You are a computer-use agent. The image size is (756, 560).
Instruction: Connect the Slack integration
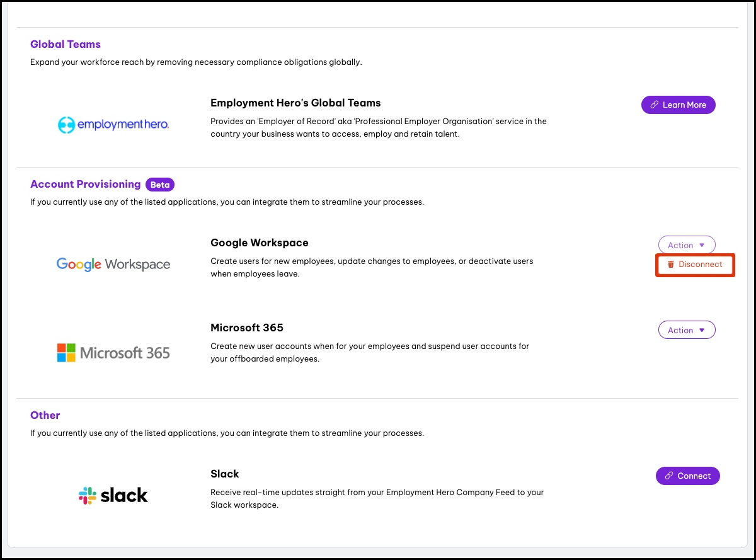click(687, 476)
